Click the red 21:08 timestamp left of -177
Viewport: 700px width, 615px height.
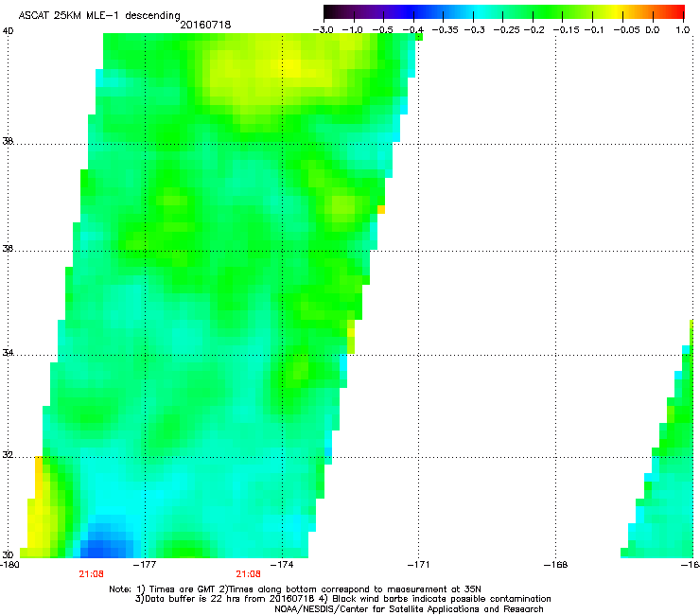tap(91, 574)
